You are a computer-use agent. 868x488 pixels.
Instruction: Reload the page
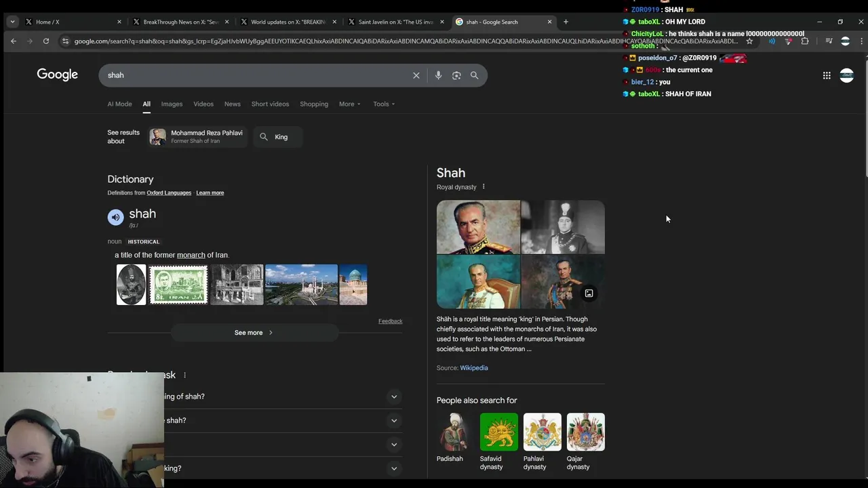click(46, 41)
